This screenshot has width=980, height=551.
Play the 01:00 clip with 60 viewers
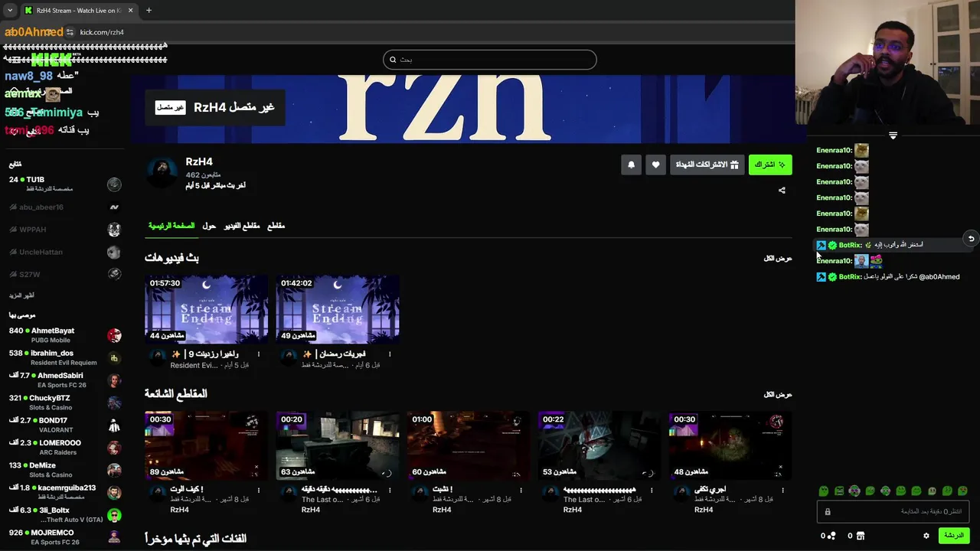[x=469, y=445]
